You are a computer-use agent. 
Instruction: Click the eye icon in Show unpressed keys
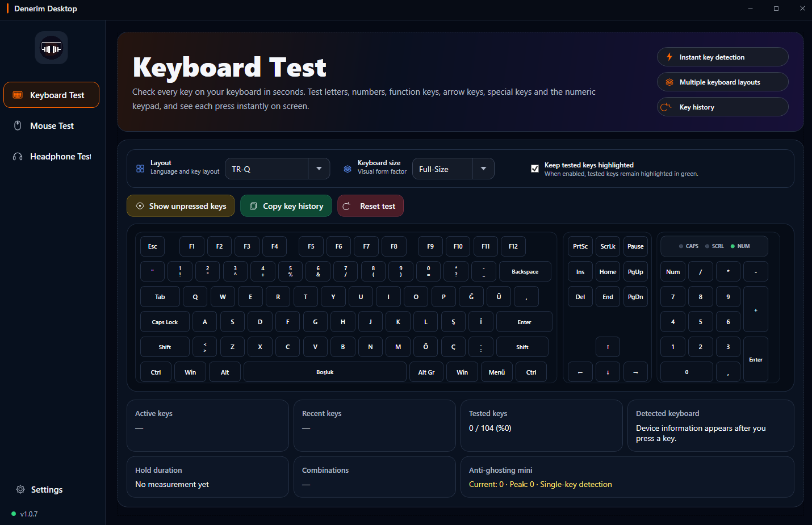(x=140, y=206)
